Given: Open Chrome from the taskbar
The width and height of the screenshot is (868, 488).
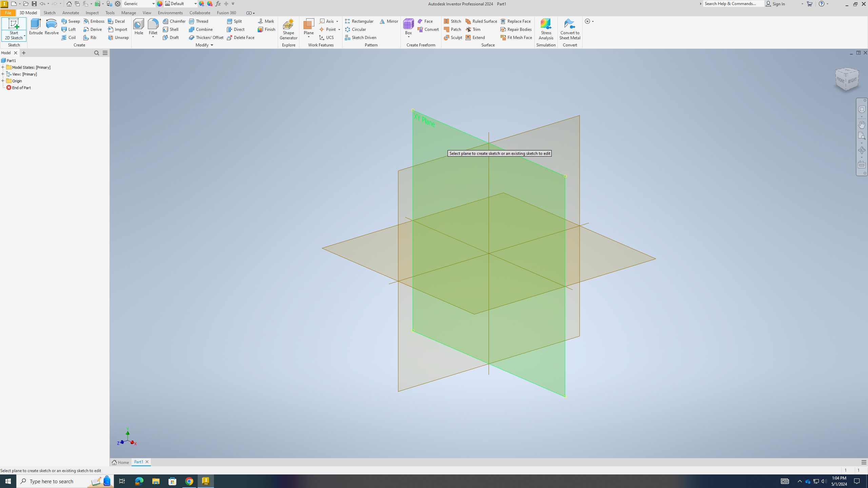Looking at the screenshot, I should click(189, 481).
